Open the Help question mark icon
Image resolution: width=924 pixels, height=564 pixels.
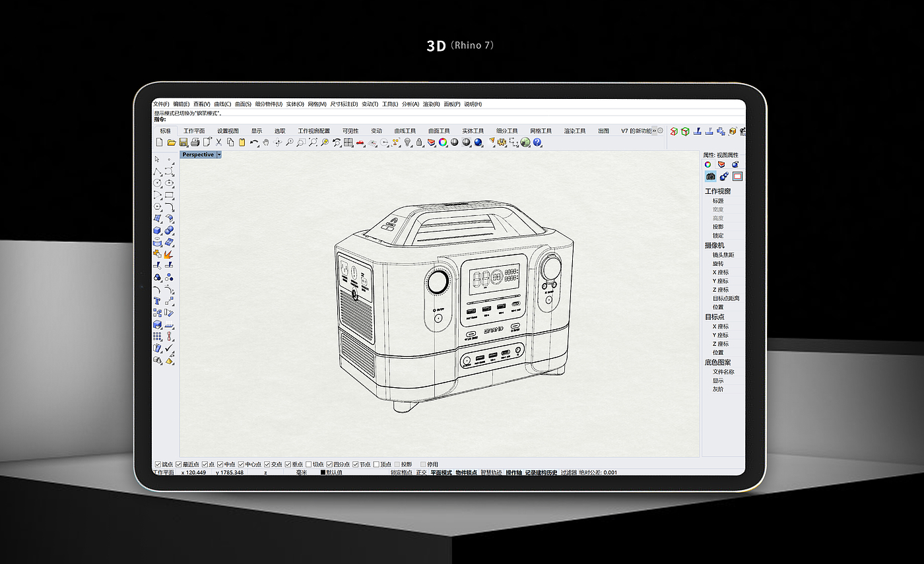coord(537,142)
